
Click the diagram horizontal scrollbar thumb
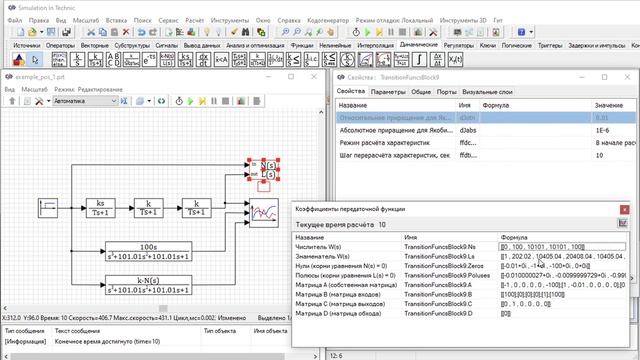163,308
